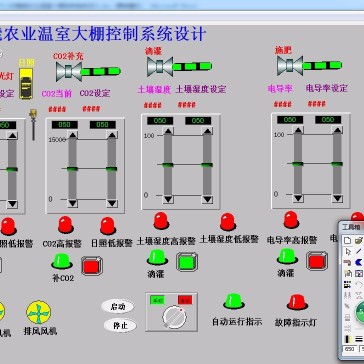Click the 启动 start button
This screenshot has height=364, width=364.
click(x=118, y=306)
